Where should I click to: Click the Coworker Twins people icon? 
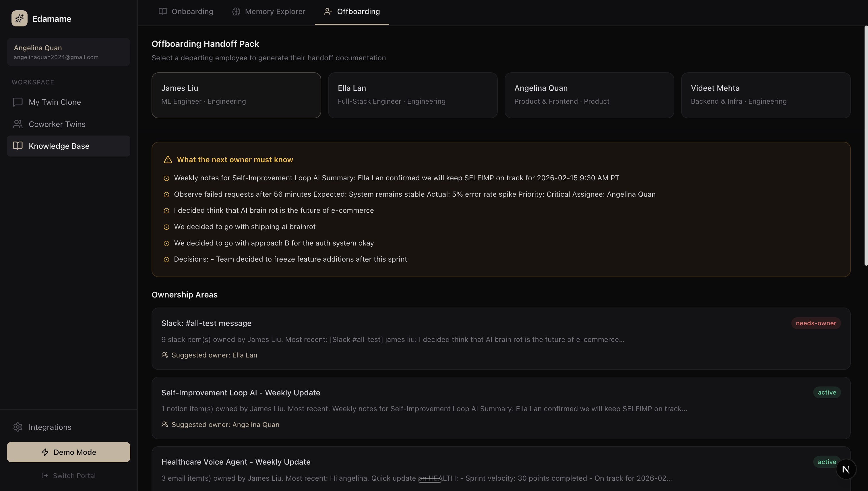pyautogui.click(x=18, y=124)
